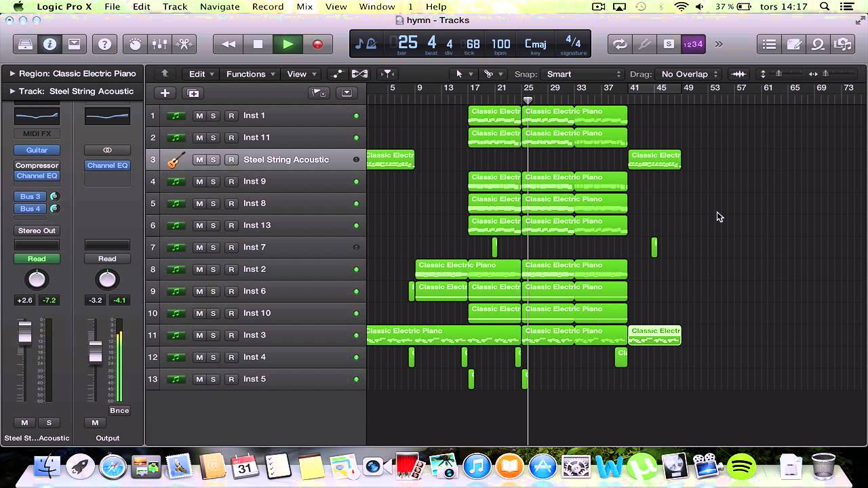Start recording with the Record button
This screenshot has height=488, width=868.
click(317, 44)
